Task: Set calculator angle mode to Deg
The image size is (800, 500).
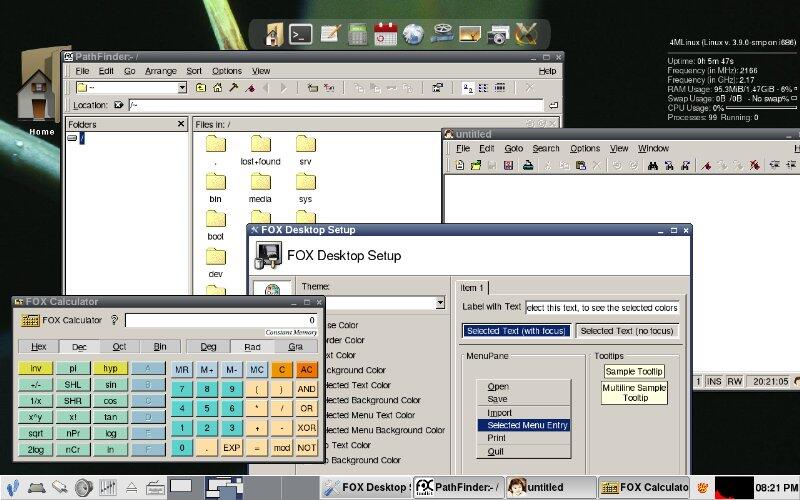Action: point(208,347)
